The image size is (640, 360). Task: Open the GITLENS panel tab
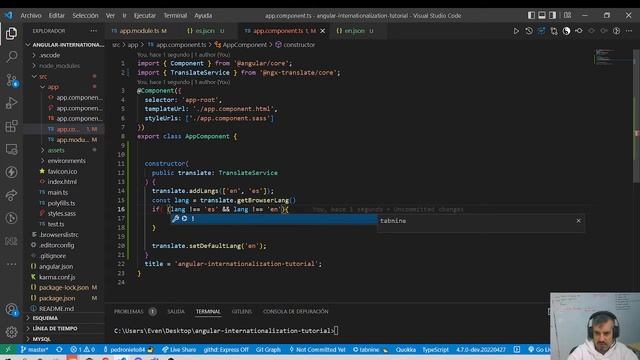pos(242,311)
